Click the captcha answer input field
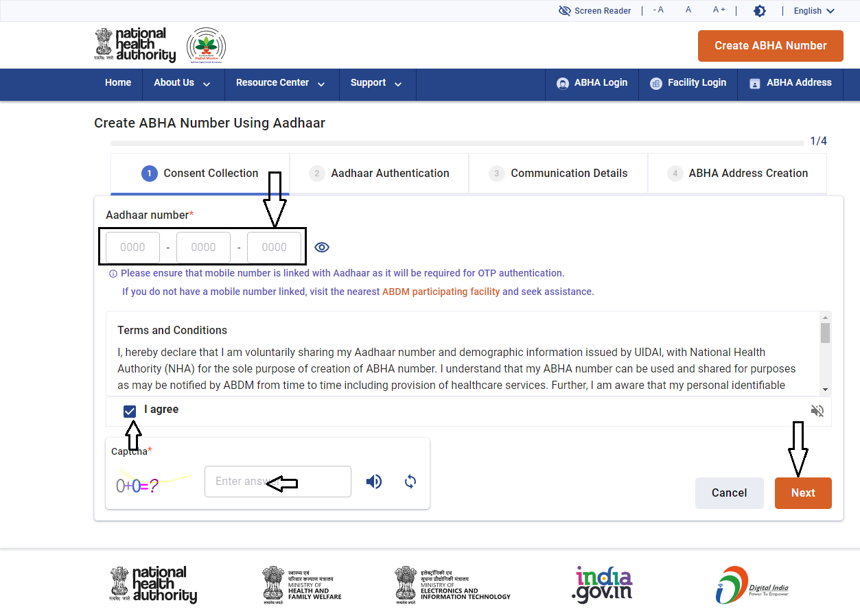 pyautogui.click(x=278, y=482)
